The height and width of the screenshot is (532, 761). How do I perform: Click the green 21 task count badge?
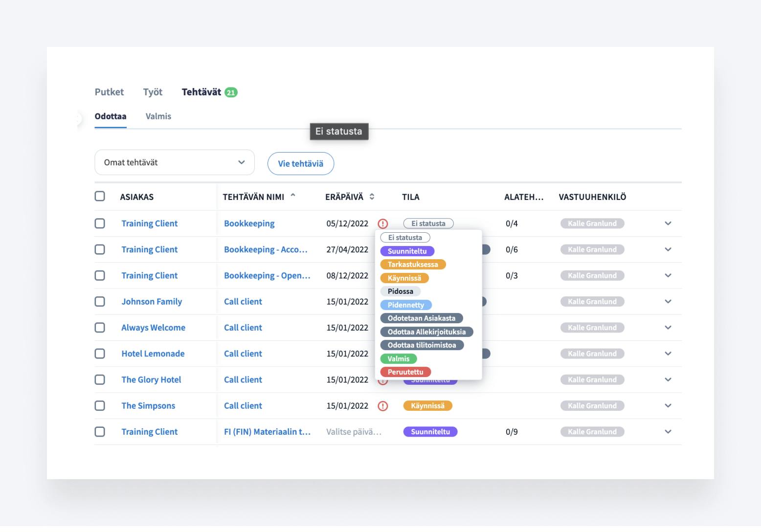point(231,92)
